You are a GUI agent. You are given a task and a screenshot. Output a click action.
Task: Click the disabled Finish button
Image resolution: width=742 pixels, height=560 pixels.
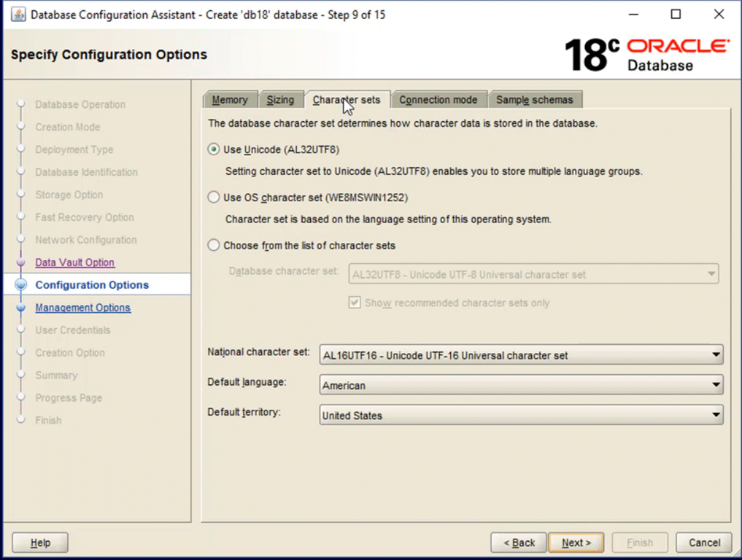tap(640, 542)
